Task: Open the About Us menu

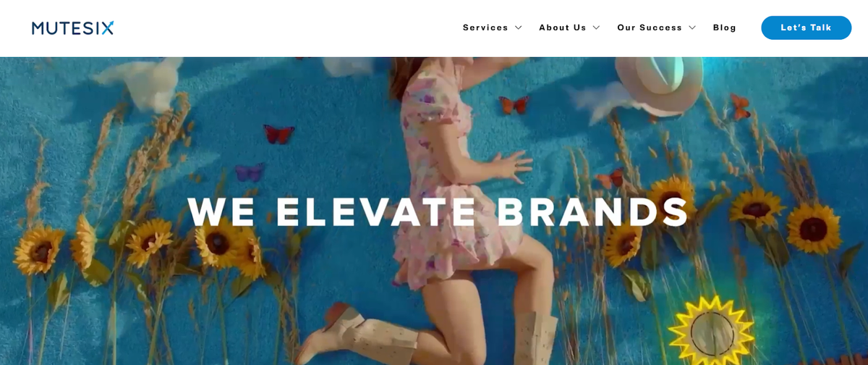Action: tap(562, 28)
